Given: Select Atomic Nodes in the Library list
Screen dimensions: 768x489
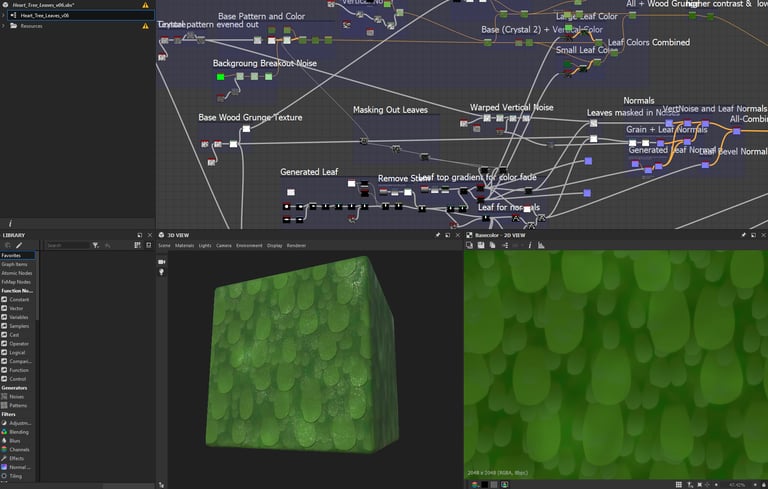Looking at the screenshot, I should tap(18, 273).
